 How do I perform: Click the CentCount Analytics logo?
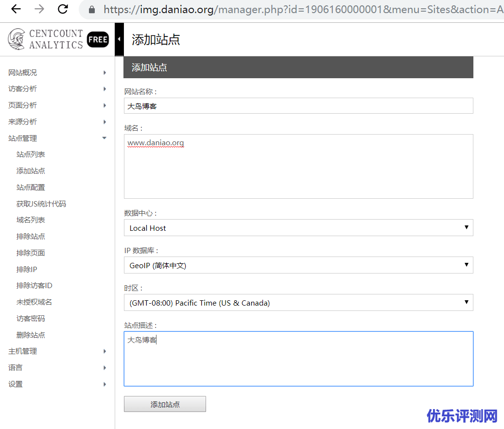point(45,39)
